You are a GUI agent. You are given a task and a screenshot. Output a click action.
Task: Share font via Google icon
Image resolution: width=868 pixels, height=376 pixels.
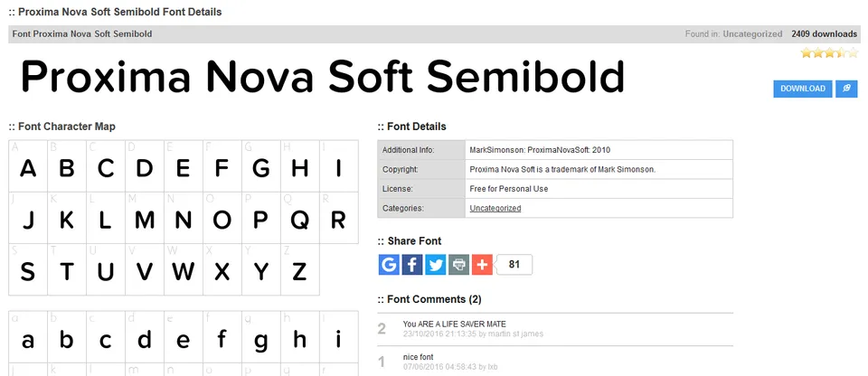tap(389, 265)
